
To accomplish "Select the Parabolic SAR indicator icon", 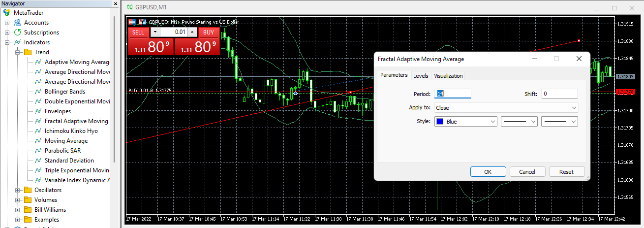I will click(38, 151).
